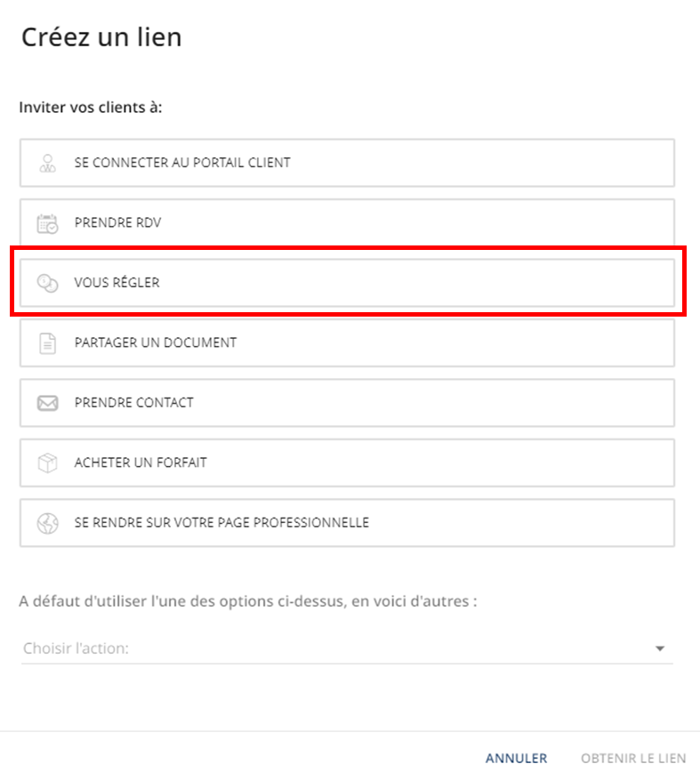The width and height of the screenshot is (700, 780).
Task: Click the calendar icon for Prendre RDV
Action: (x=48, y=223)
